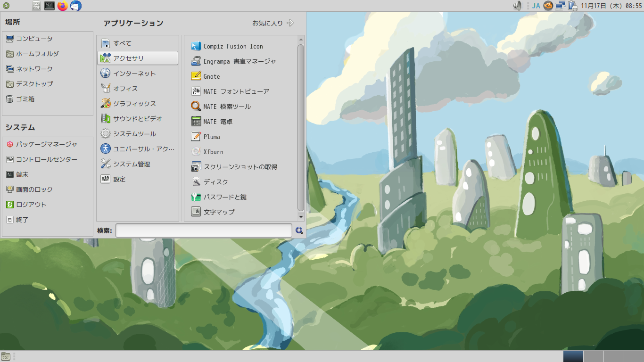Focus the 検索 search field

click(x=204, y=230)
